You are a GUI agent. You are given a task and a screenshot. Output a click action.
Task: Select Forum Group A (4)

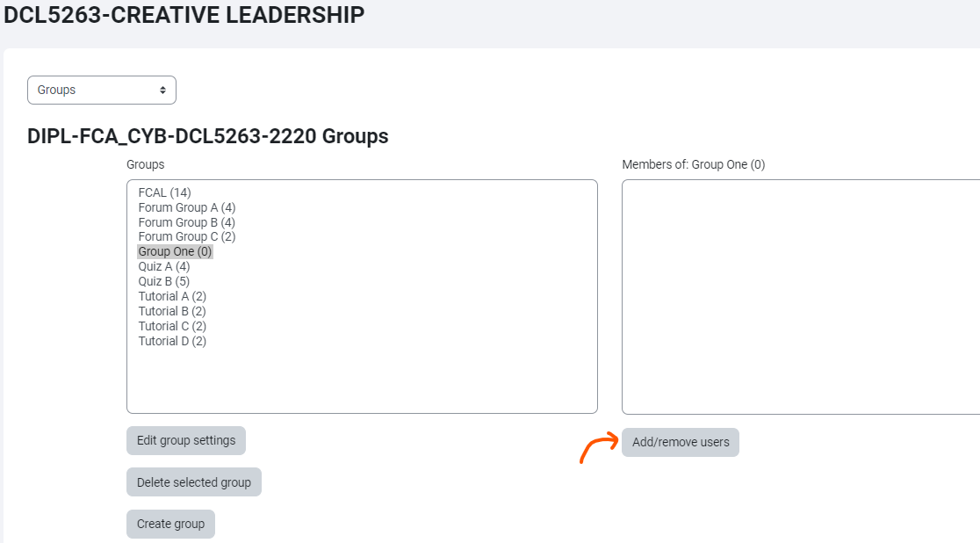(186, 207)
